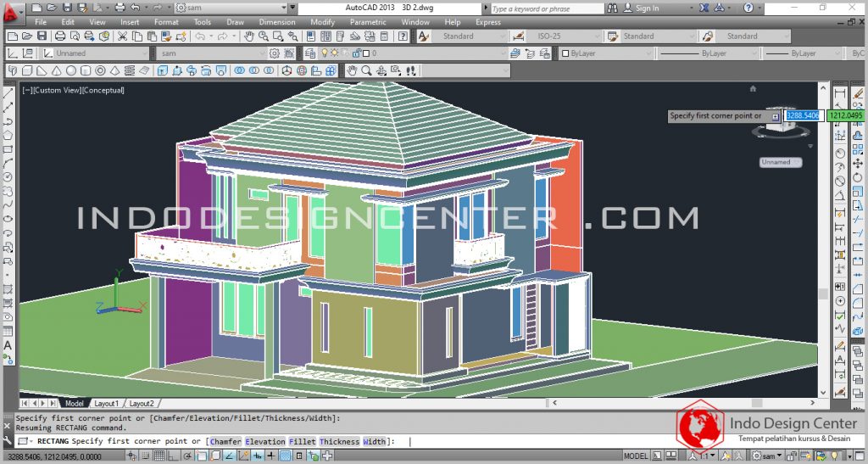The height and width of the screenshot is (464, 868).
Task: Open the Table Style Standard dropdown
Action: 657,36
